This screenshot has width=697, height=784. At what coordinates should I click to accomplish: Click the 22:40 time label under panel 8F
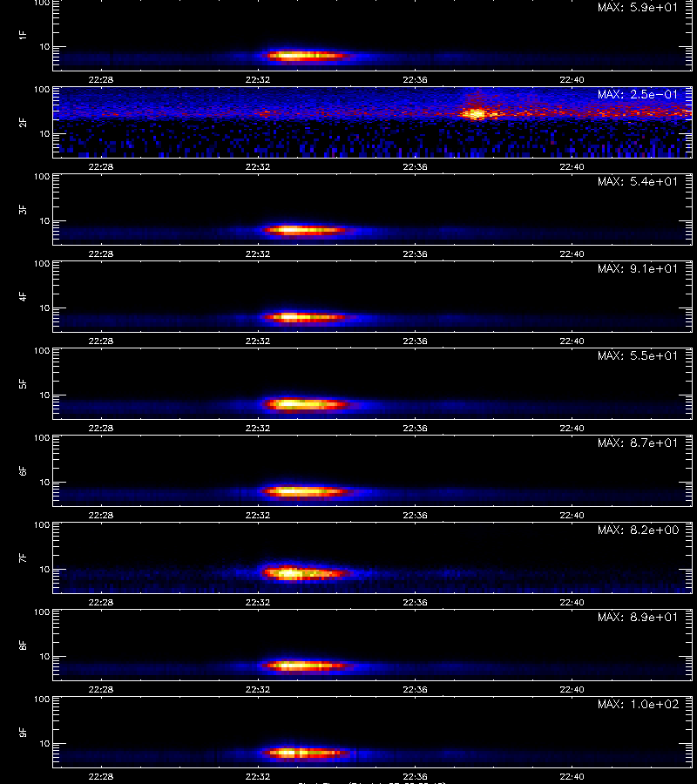coord(572,690)
